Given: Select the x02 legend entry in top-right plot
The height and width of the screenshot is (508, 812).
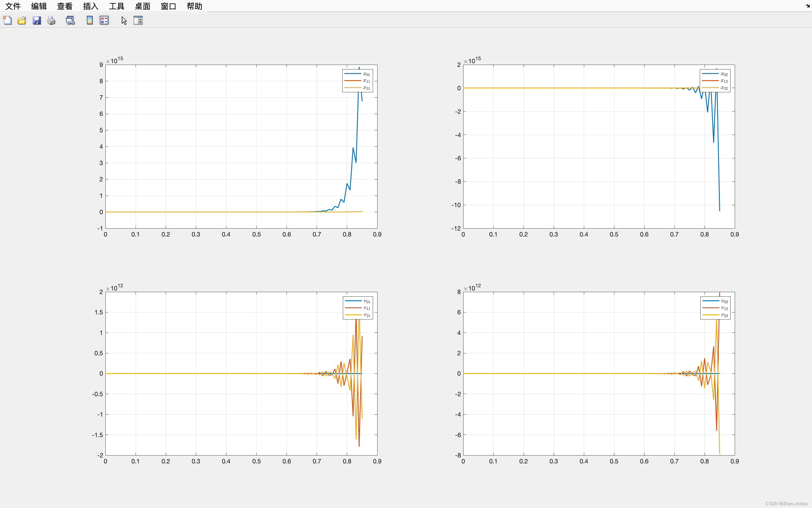Looking at the screenshot, I should tap(715, 74).
